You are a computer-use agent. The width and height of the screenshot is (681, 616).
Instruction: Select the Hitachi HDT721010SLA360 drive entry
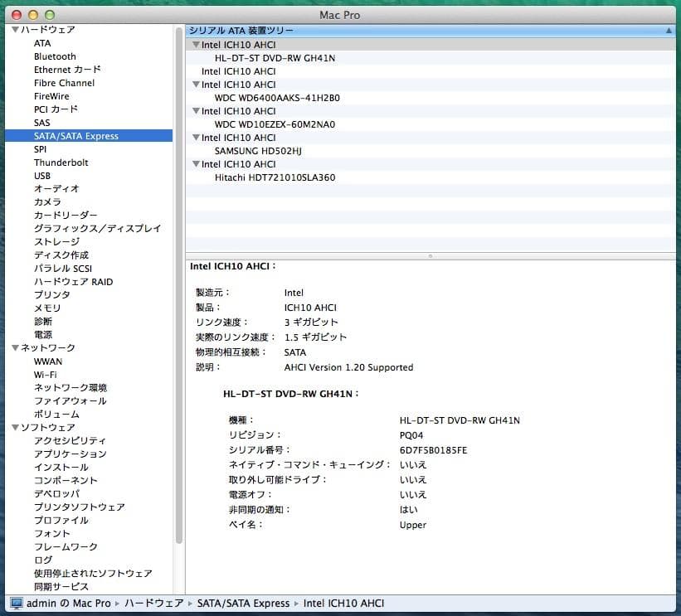(x=277, y=177)
